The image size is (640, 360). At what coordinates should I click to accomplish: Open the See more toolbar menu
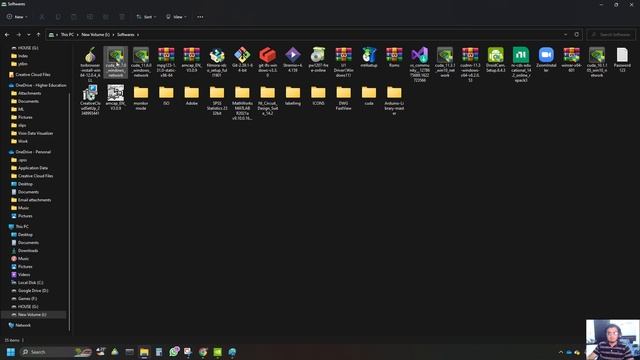pos(200,17)
